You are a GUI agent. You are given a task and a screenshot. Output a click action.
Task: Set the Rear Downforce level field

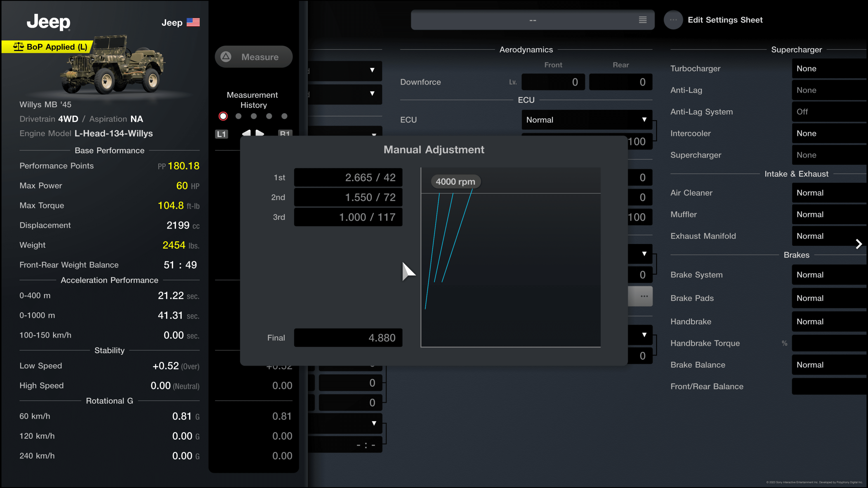620,82
